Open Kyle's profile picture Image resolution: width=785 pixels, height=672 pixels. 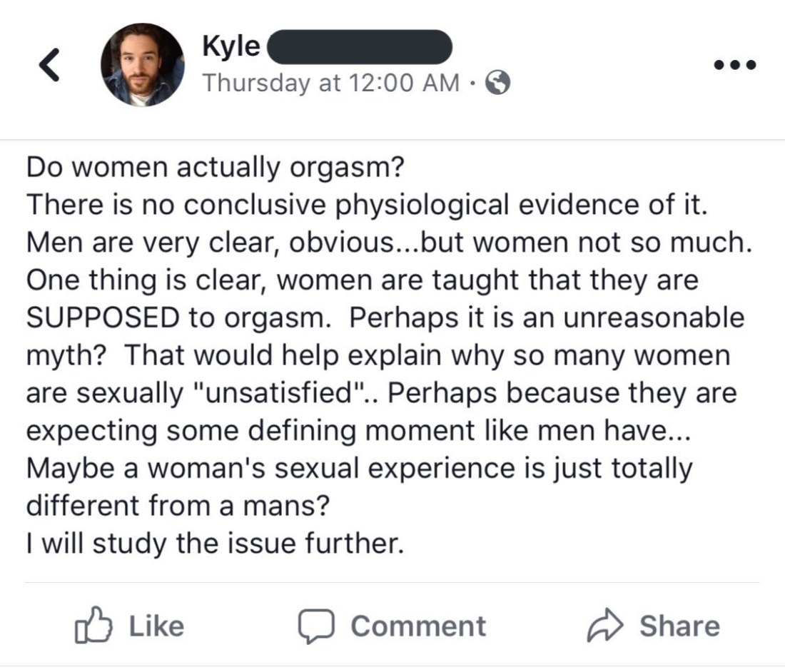click(142, 66)
